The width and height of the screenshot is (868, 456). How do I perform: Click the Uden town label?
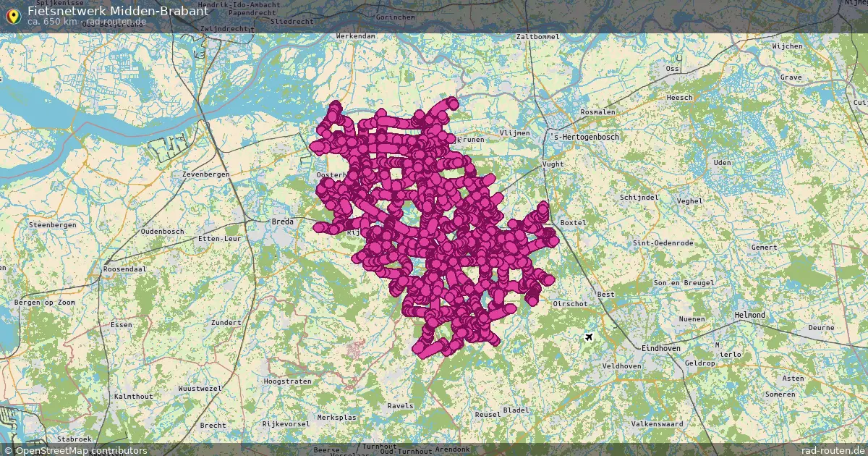click(723, 163)
